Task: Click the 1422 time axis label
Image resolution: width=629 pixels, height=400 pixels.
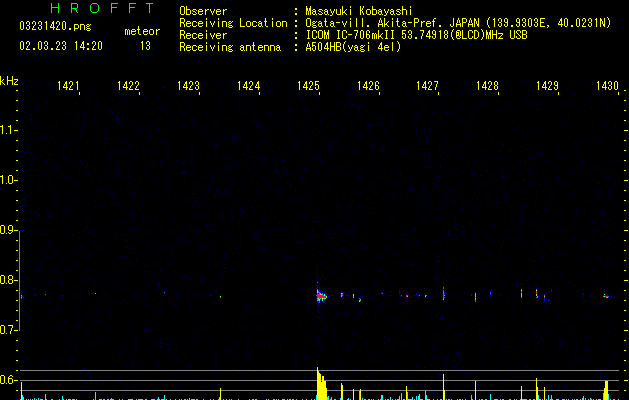Action: pos(128,86)
